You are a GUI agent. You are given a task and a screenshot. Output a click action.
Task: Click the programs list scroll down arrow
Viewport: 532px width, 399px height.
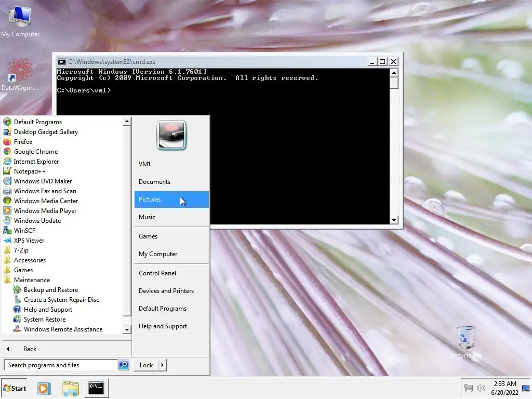127,329
